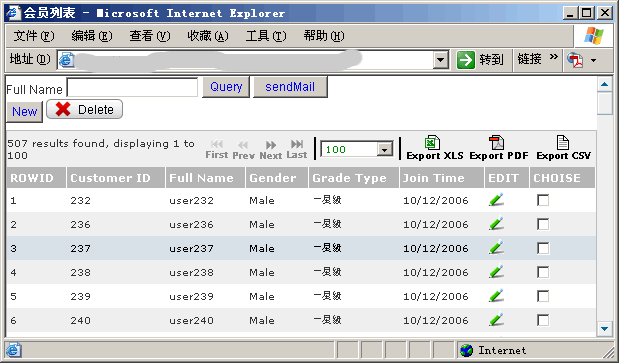Enable the checkbox for user240
619x363 pixels.
(543, 320)
